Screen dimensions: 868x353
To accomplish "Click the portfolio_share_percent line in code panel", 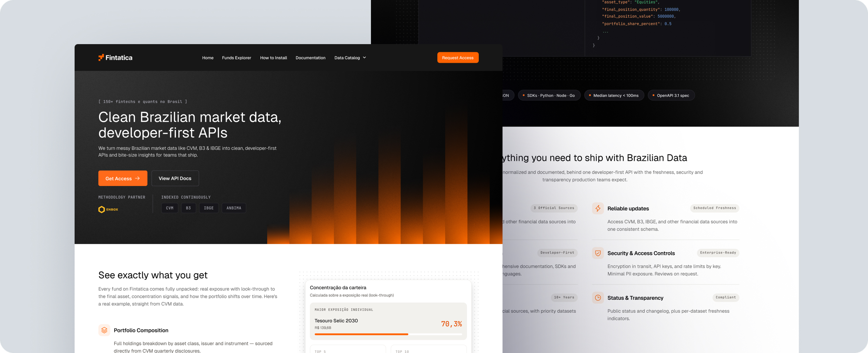I will coord(637,24).
